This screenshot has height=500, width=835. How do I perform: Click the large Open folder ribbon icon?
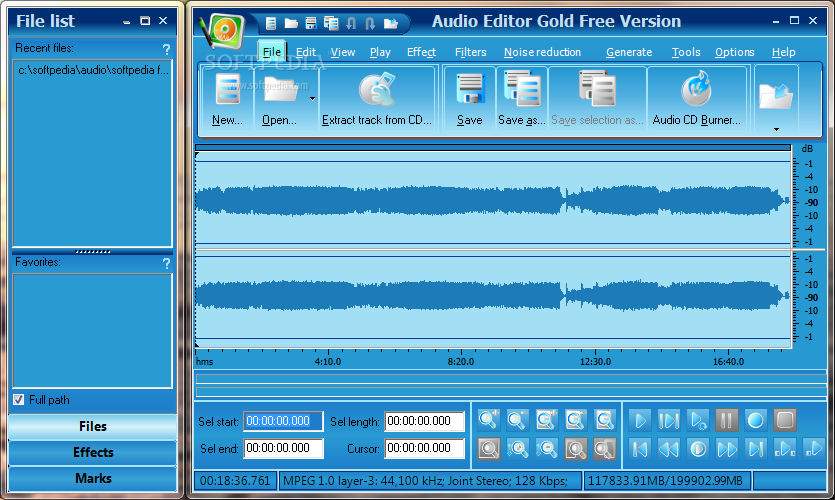point(281,89)
